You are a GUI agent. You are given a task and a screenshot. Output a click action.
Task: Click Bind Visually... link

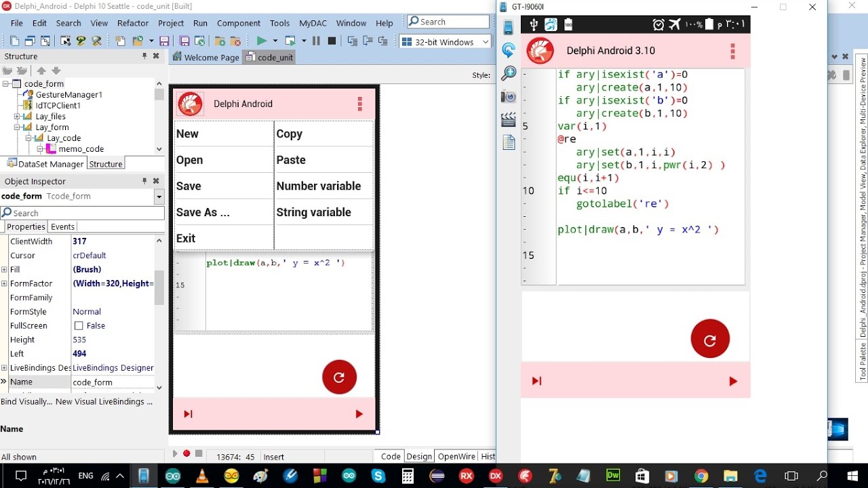pyautogui.click(x=26, y=401)
